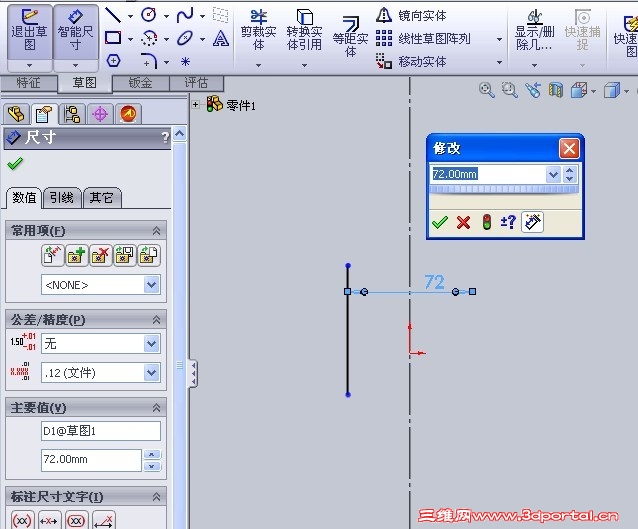Open View Orientation icon
The width and height of the screenshot is (638, 529).
tap(579, 90)
